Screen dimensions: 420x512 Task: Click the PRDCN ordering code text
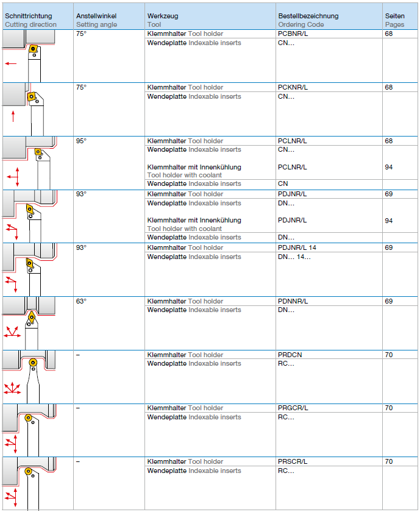click(290, 355)
